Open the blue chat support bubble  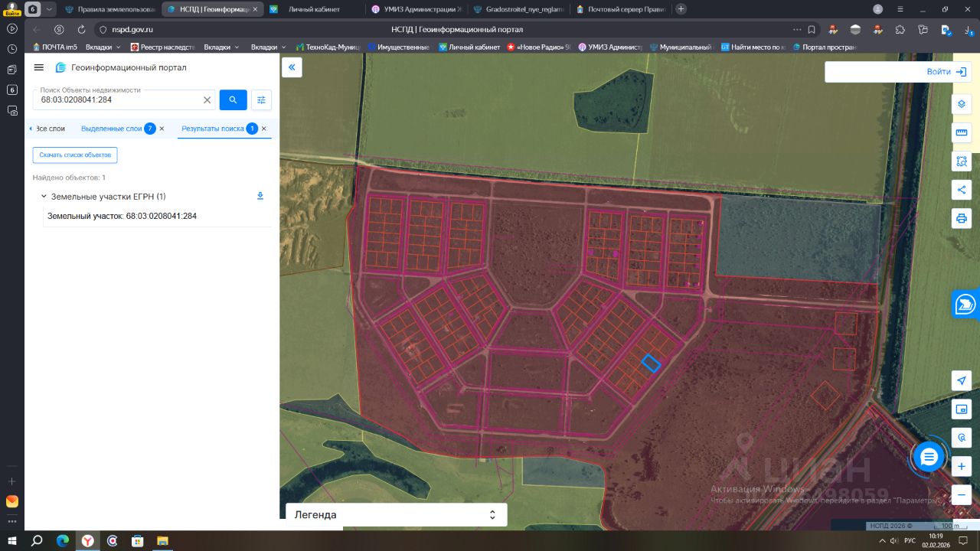pyautogui.click(x=929, y=457)
